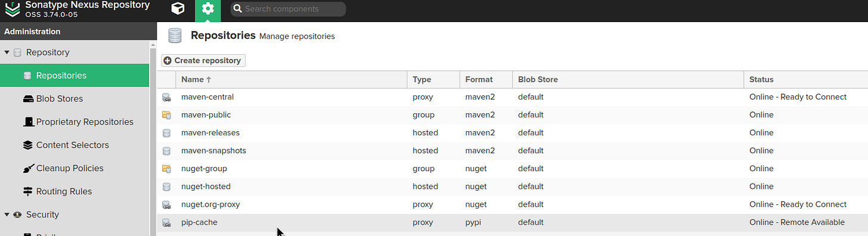Open the maven-snapshots repository row
Screen dimensions: 868x236
coord(513,150)
